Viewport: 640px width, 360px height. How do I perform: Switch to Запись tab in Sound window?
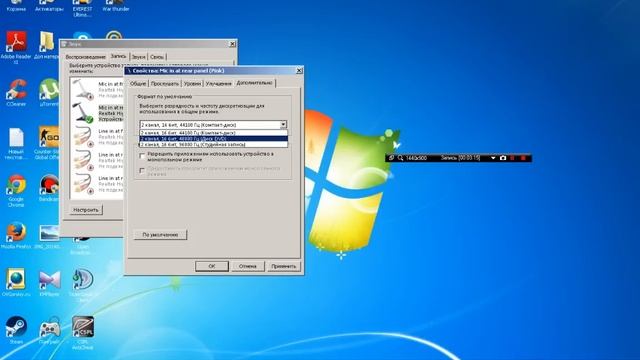(118, 56)
